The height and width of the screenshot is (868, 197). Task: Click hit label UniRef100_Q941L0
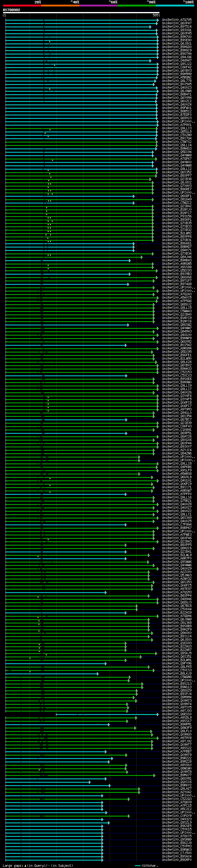[177, 413]
